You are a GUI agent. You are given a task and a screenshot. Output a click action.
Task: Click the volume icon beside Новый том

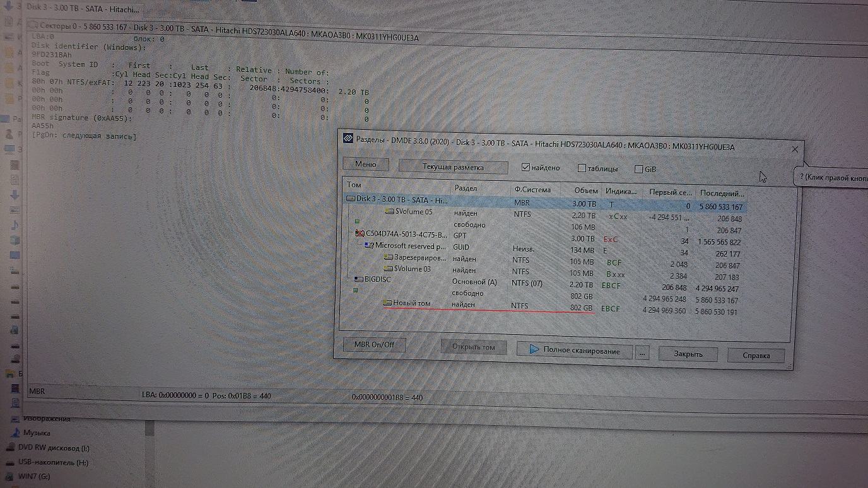click(387, 303)
